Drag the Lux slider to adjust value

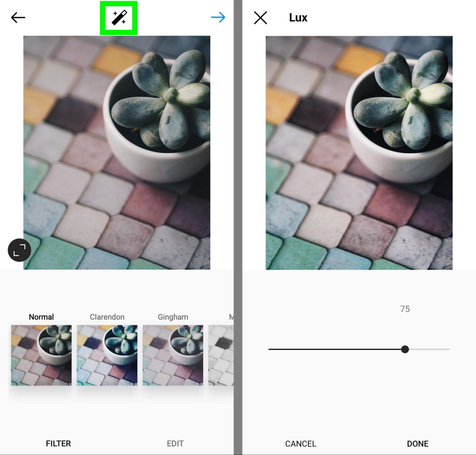405,349
